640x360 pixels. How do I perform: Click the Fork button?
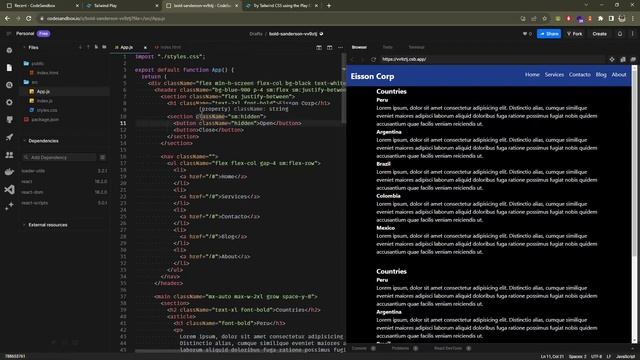tap(575, 34)
